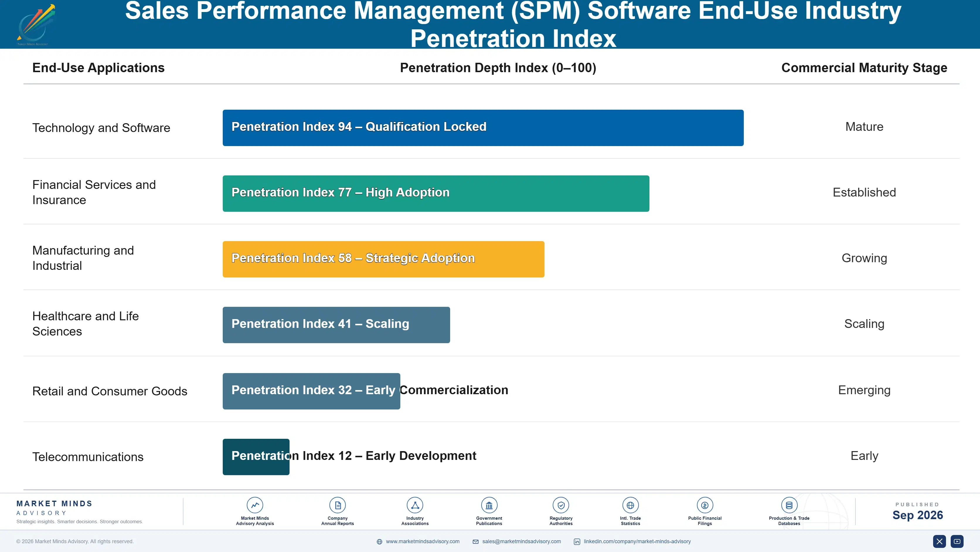Click the End-Use Applications column header
980x552 pixels.
(x=98, y=68)
